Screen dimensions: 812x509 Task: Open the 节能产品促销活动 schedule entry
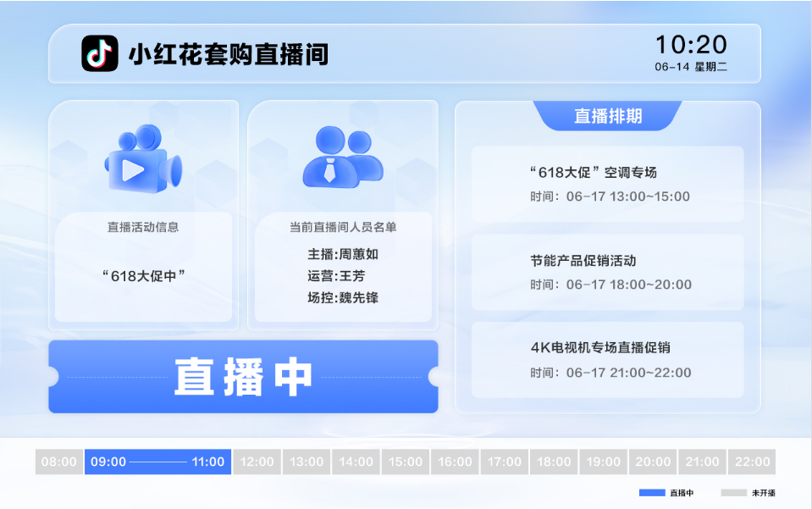tap(607, 272)
